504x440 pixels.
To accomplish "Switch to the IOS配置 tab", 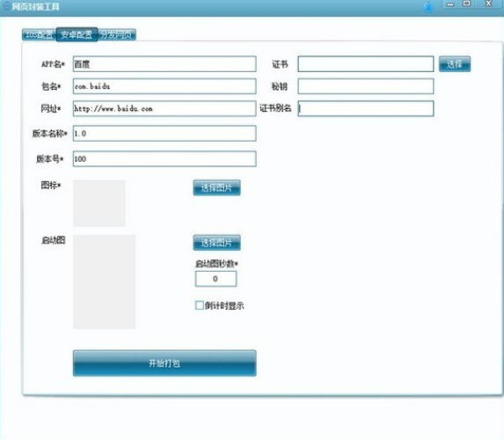I will [39, 34].
